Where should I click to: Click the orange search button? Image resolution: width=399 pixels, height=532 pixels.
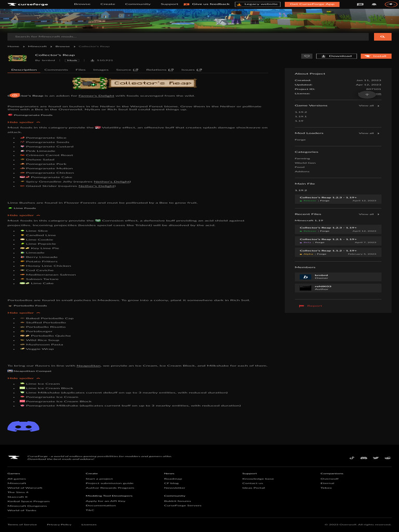383,37
